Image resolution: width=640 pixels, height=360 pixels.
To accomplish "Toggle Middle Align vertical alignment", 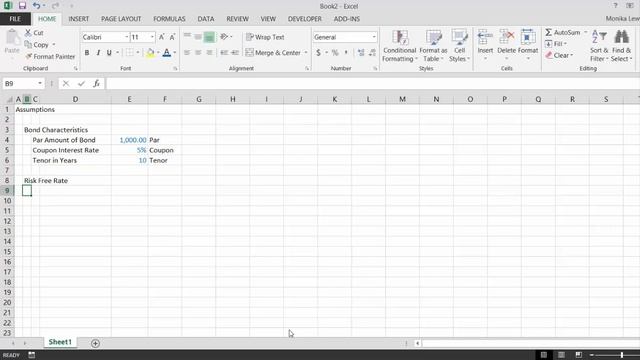I will pyautogui.click(x=198, y=37).
